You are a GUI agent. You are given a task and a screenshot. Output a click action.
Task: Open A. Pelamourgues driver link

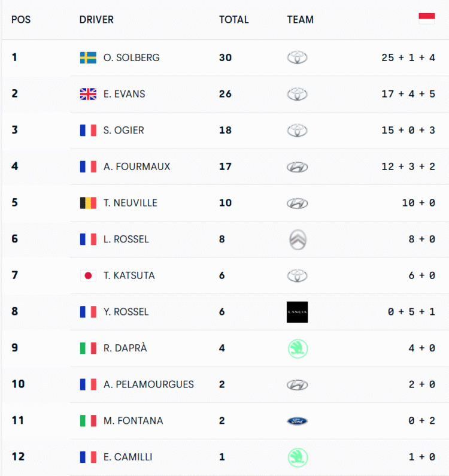pos(148,384)
